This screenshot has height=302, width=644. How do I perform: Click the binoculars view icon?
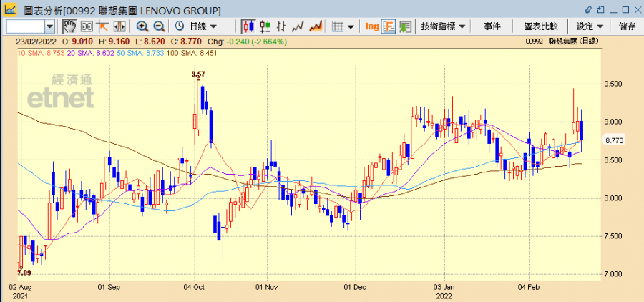pos(87,26)
